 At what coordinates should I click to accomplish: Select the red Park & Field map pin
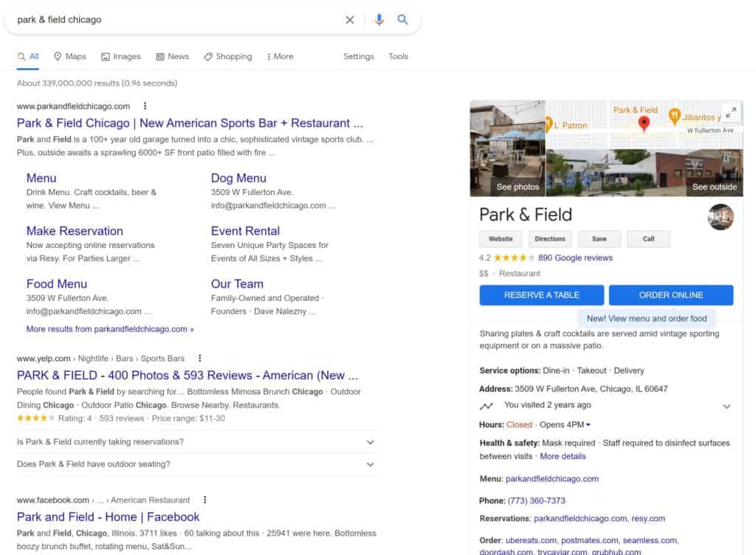644,124
